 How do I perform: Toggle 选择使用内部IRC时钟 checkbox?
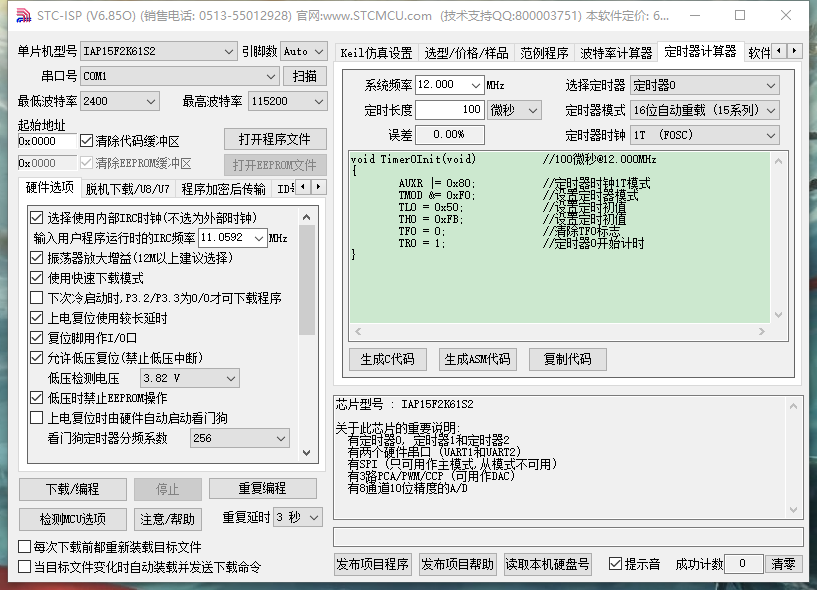tap(36, 217)
